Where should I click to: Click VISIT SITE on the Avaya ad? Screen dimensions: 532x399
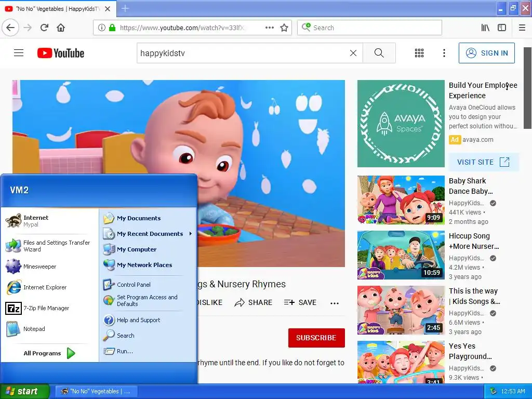(484, 162)
